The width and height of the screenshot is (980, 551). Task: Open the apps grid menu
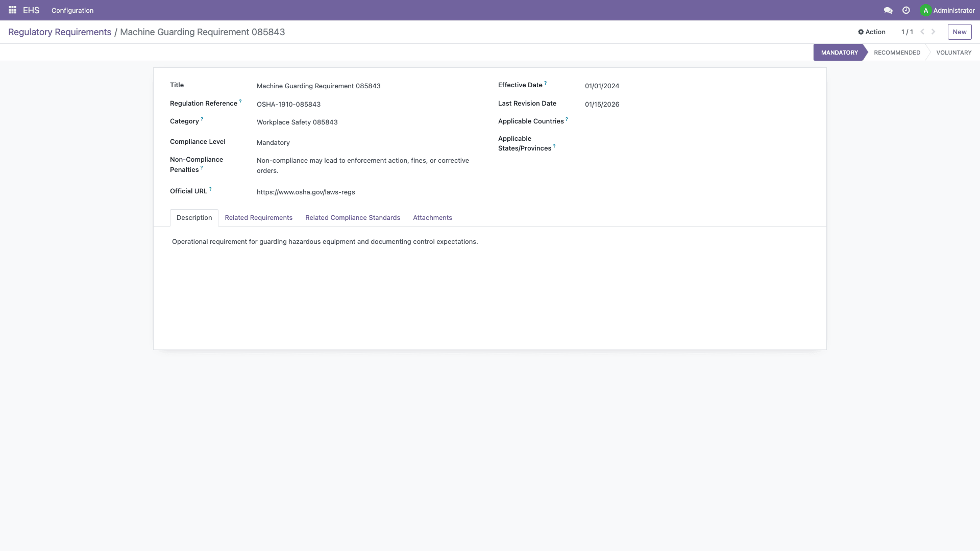tap(12, 10)
